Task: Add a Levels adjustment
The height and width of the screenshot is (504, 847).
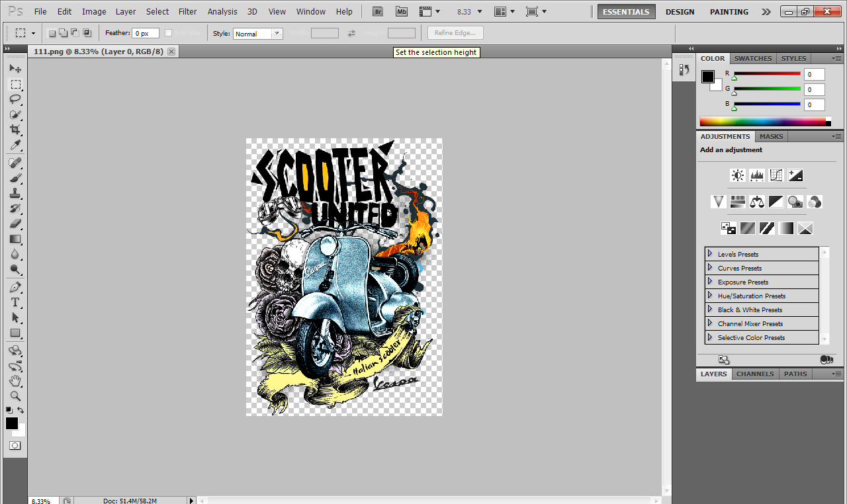Action: tap(757, 175)
